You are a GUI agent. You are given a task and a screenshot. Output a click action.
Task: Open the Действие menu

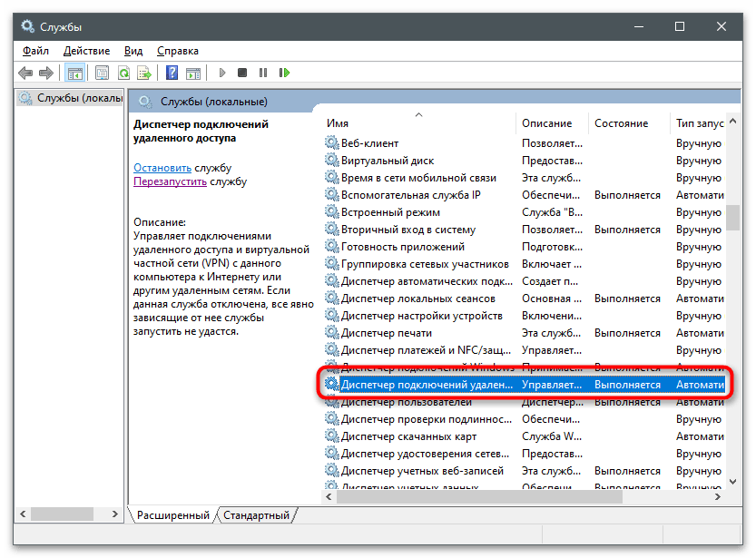coord(87,51)
